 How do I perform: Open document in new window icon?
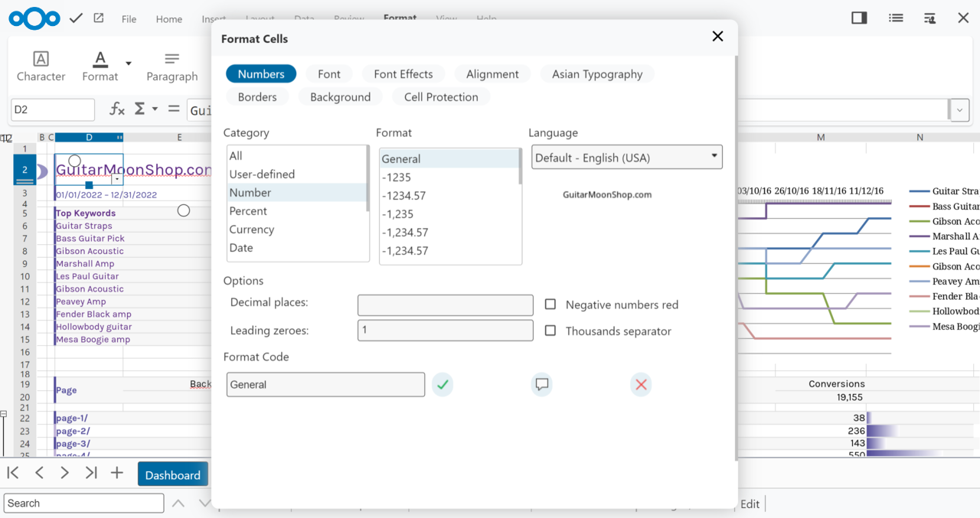pos(99,18)
